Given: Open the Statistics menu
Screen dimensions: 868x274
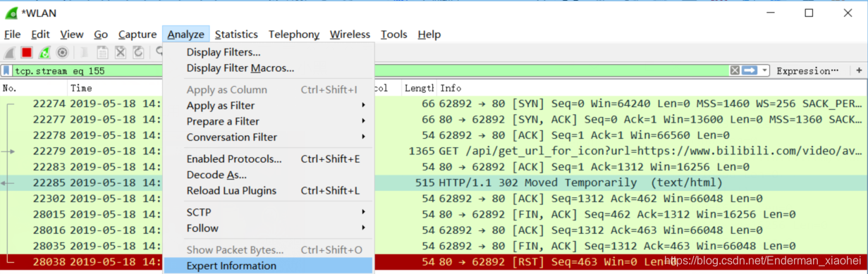Looking at the screenshot, I should (236, 34).
